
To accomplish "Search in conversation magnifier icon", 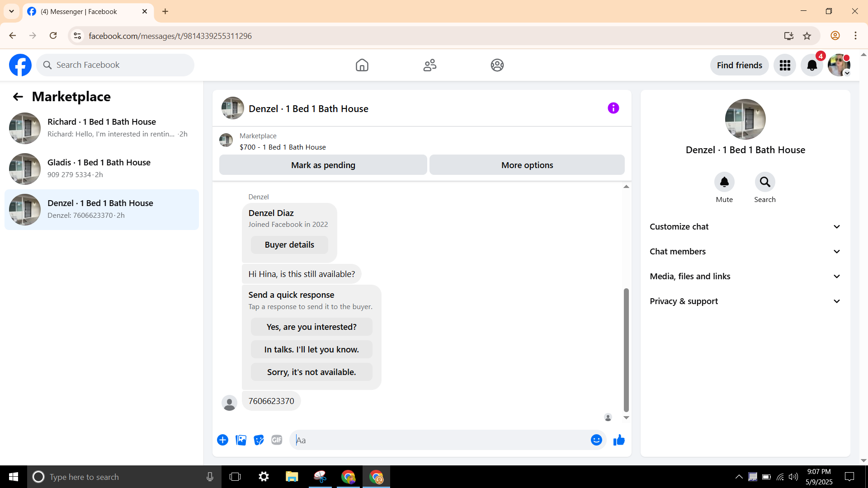I will click(764, 182).
